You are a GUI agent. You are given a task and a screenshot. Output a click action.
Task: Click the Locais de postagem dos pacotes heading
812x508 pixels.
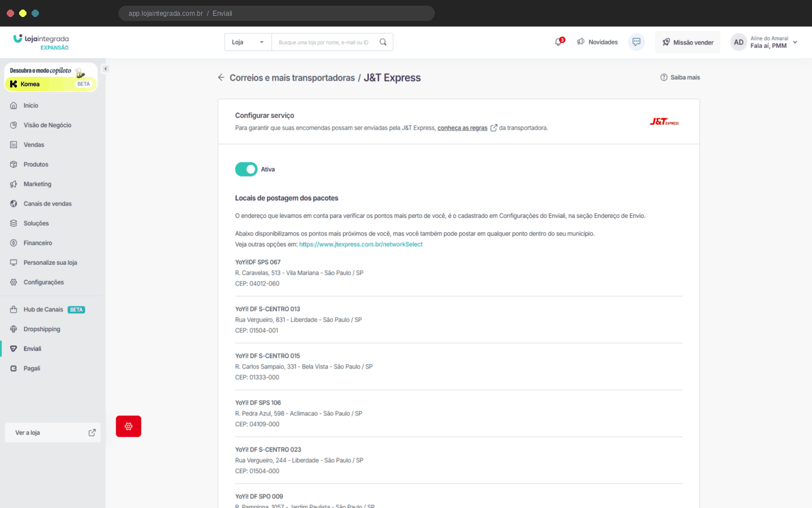(286, 198)
